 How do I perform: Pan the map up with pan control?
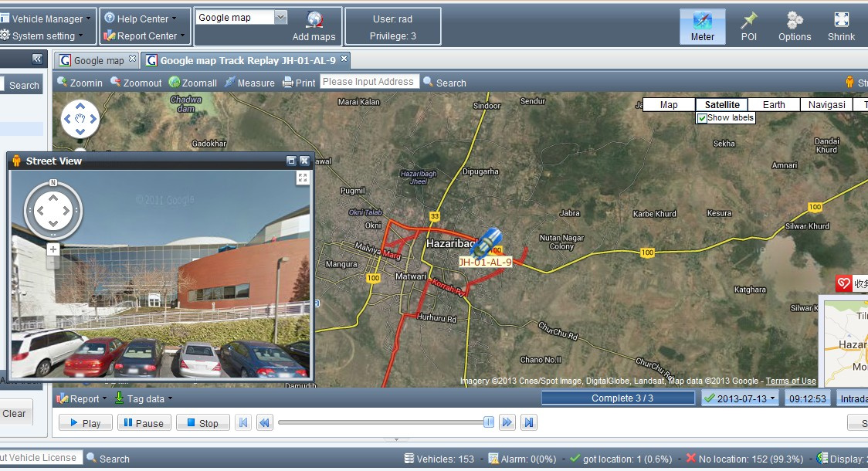point(80,106)
